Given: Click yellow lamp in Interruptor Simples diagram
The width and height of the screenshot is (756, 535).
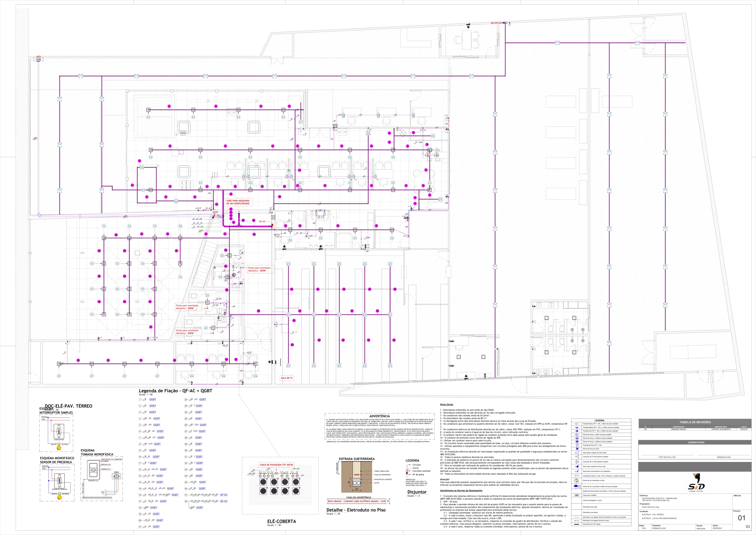Looking at the screenshot, I should (x=60, y=447).
